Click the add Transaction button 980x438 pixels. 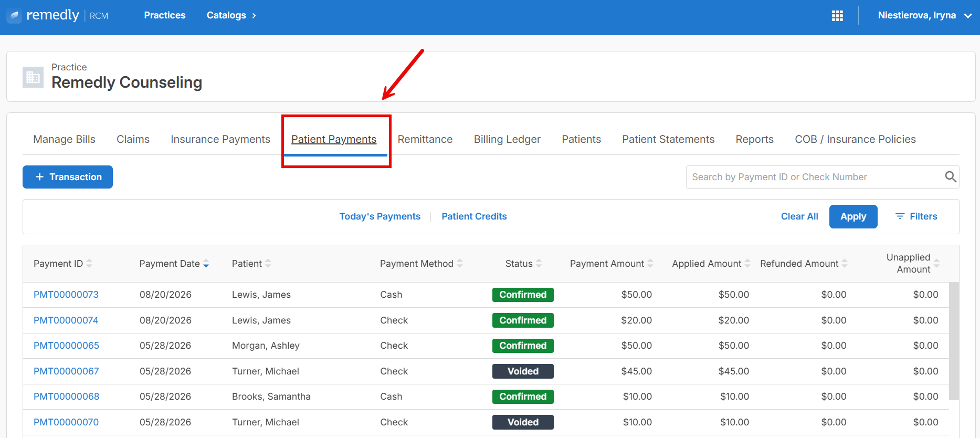click(x=68, y=177)
